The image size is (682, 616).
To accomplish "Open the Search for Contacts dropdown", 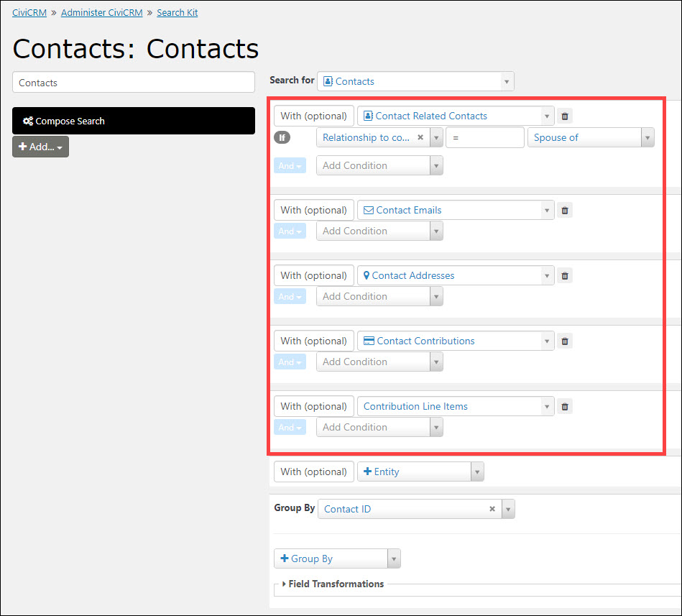I will point(415,81).
